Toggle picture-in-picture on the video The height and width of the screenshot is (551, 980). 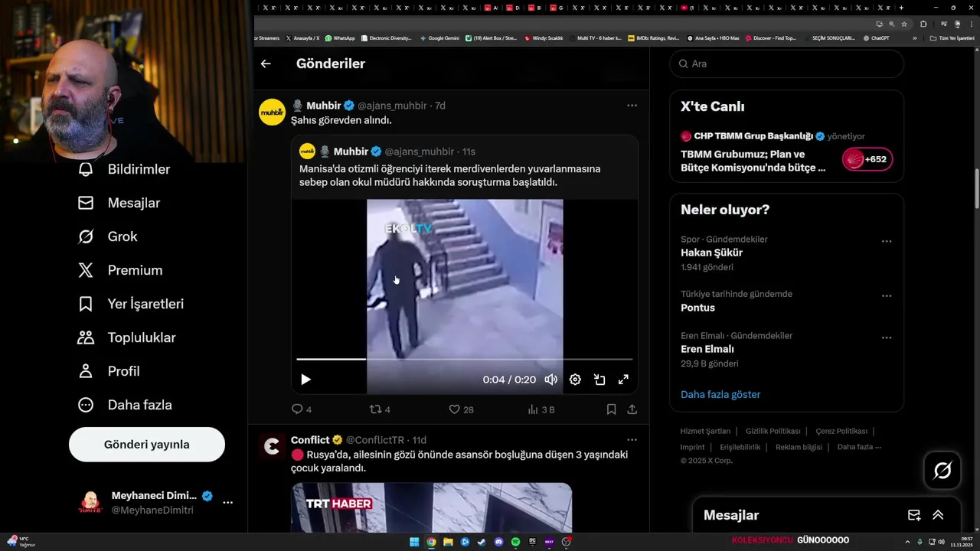[x=599, y=380]
